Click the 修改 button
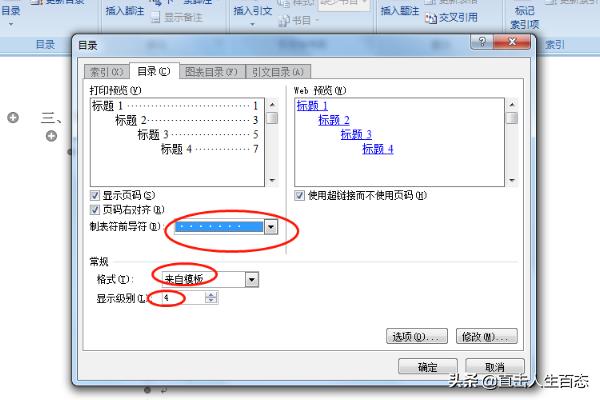 (x=486, y=336)
